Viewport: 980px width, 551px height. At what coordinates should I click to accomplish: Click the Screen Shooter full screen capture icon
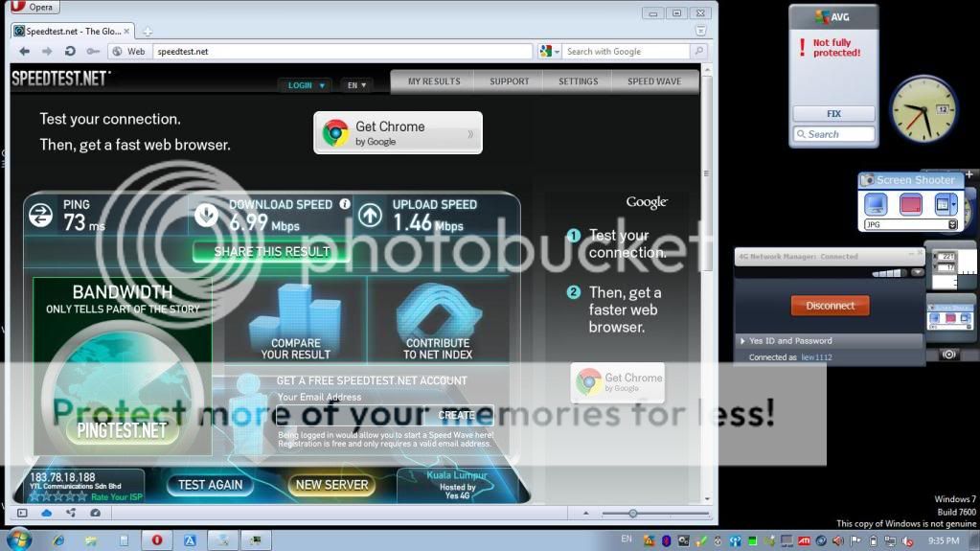pos(875,204)
